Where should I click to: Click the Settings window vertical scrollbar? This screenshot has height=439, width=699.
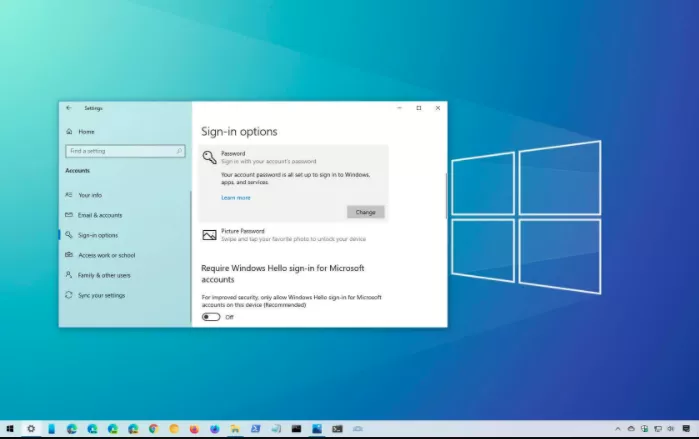(x=446, y=196)
